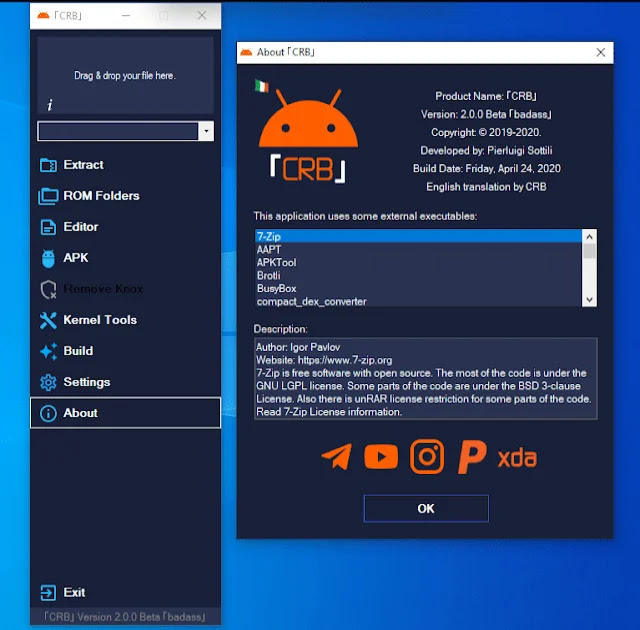Select compact_dex_converter in executables list

(x=418, y=301)
